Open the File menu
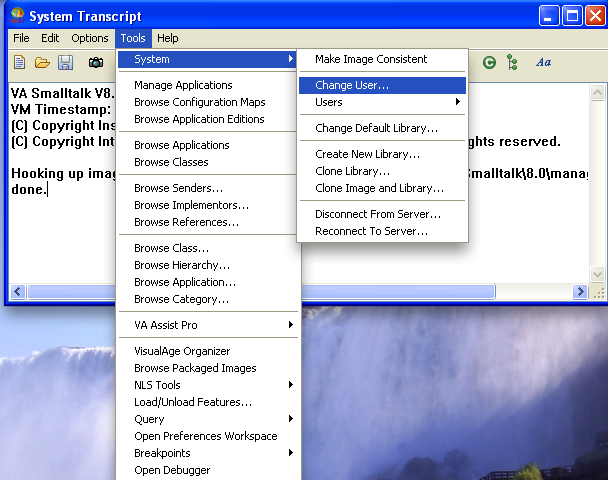 pos(21,38)
